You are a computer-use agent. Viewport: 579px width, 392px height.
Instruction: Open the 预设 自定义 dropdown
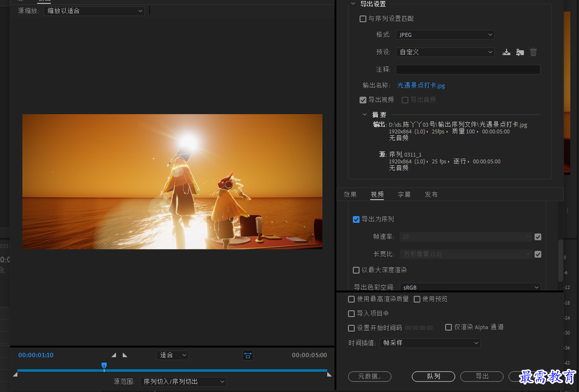(445, 52)
